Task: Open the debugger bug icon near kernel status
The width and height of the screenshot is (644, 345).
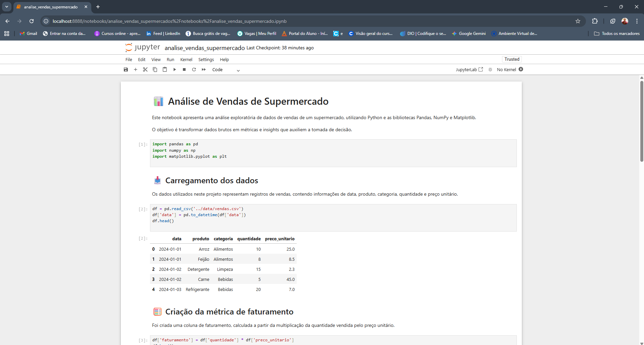Action: pyautogui.click(x=490, y=69)
